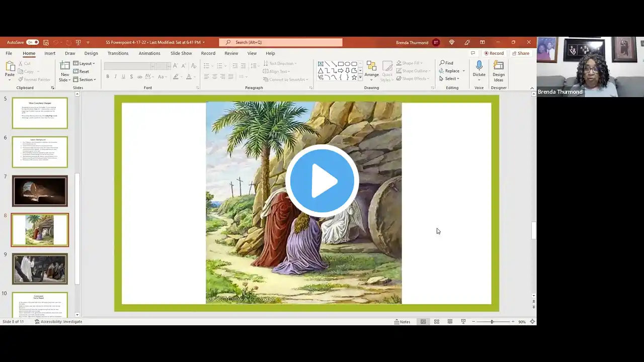644x362 pixels.
Task: Switch to Reading View
Action: pos(450,322)
